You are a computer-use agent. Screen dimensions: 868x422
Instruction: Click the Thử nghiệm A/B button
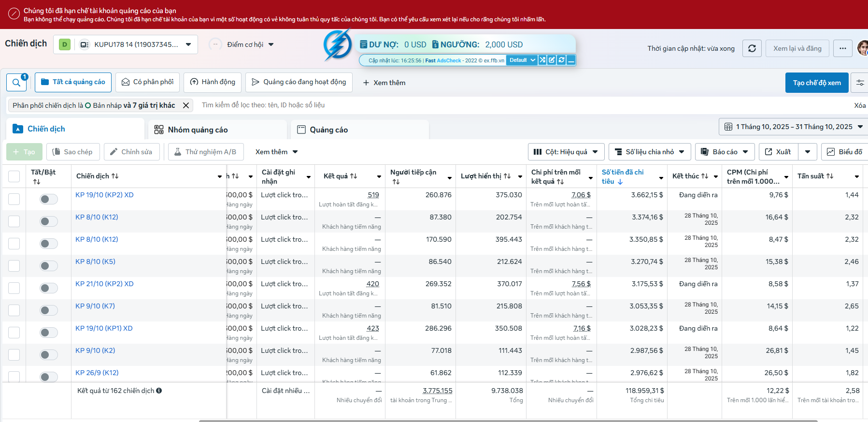point(206,152)
